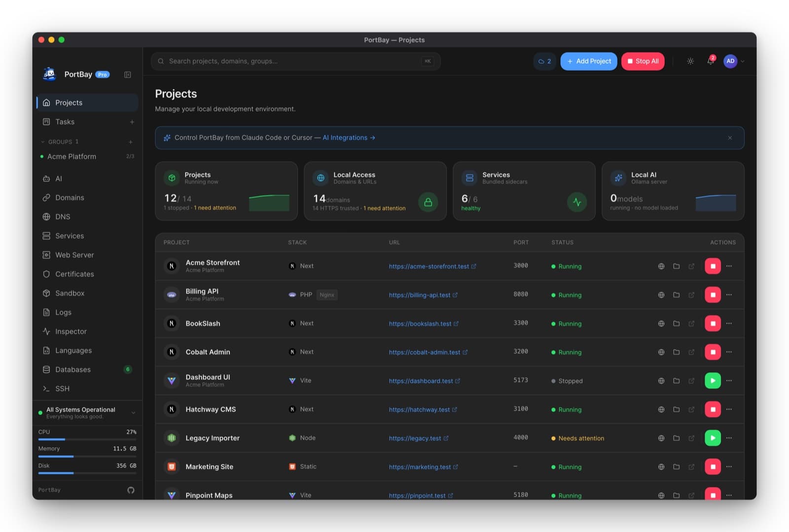Dismiss the AI Integrations banner
The height and width of the screenshot is (532, 789).
(730, 138)
